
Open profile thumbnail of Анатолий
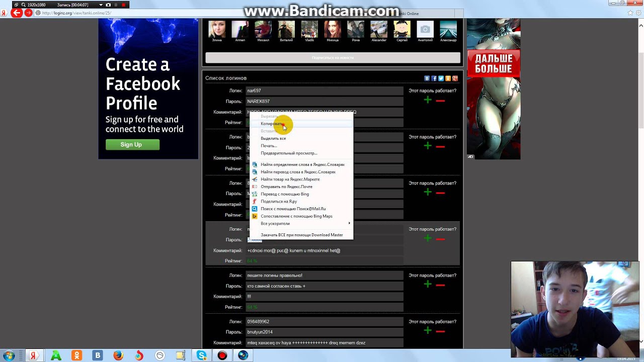[425, 29]
